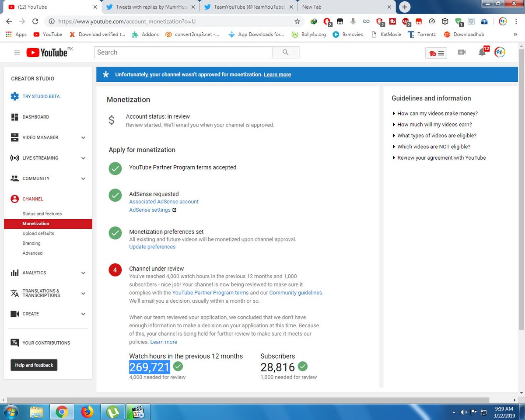
Task: Click the Help and feedback button
Action: [34, 365]
